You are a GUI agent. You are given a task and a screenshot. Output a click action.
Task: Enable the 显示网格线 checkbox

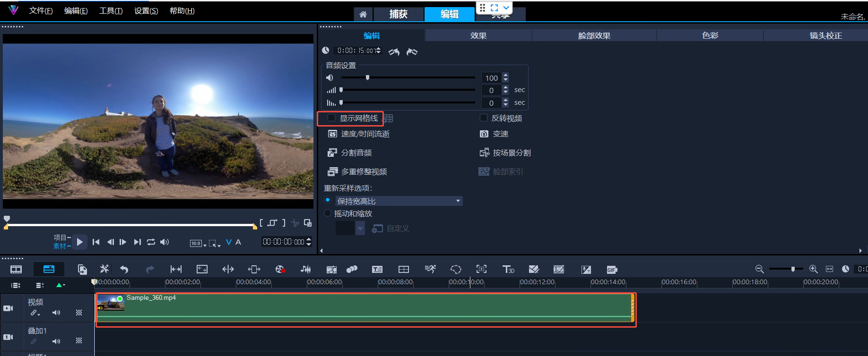331,118
